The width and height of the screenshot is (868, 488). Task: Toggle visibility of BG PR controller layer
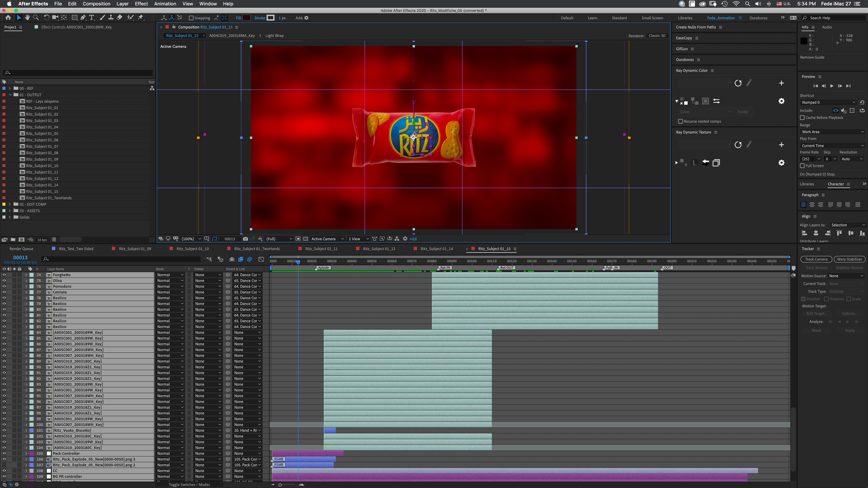(4, 476)
